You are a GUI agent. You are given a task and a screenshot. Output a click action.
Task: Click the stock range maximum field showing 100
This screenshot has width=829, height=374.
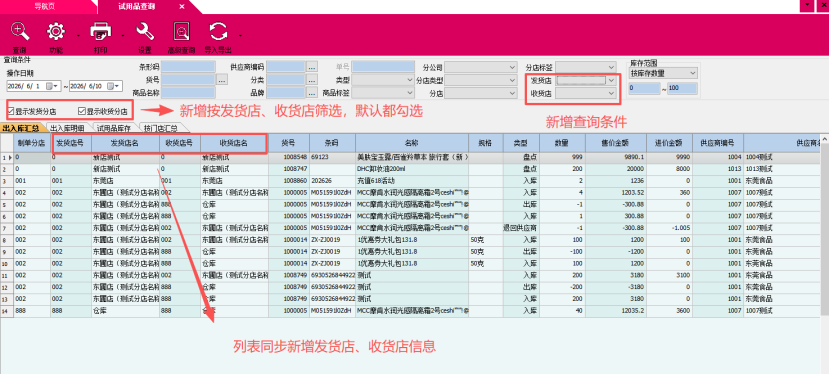(x=682, y=88)
